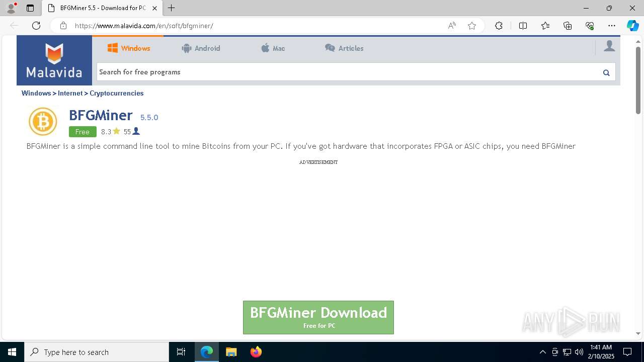Refresh the current page
The image size is (644, 362).
36,26
